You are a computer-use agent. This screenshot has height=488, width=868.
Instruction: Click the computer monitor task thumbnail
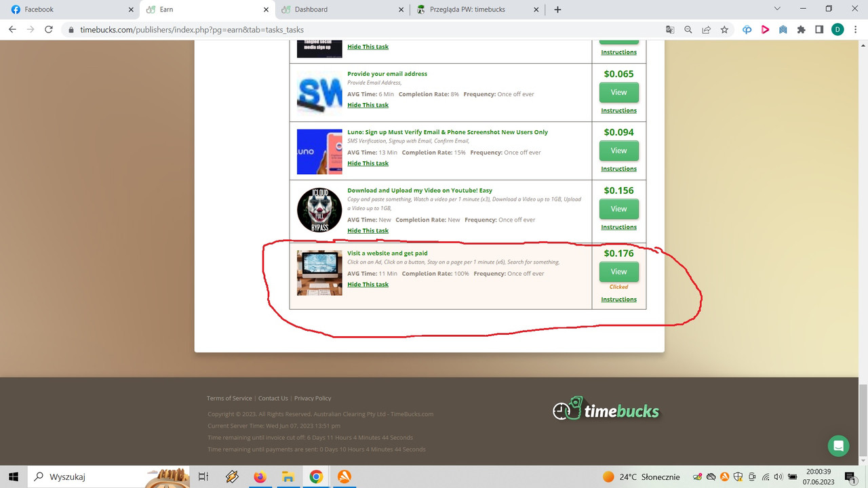(x=319, y=273)
